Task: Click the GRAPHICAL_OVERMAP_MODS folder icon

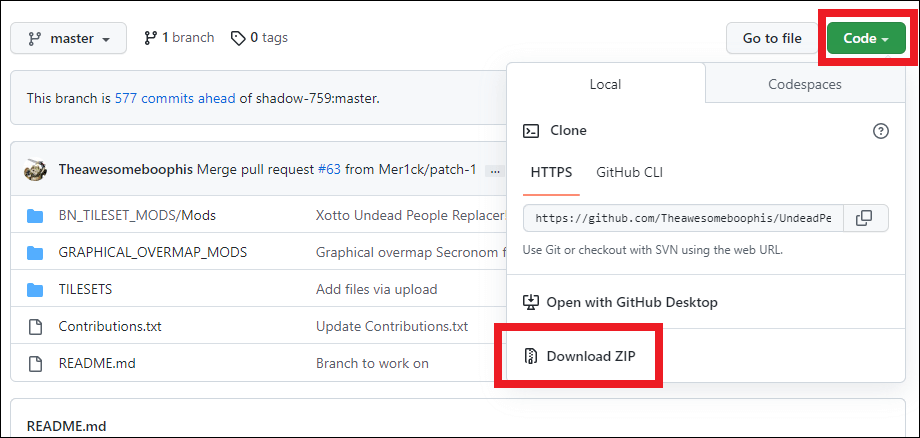Action: pyautogui.click(x=36, y=252)
